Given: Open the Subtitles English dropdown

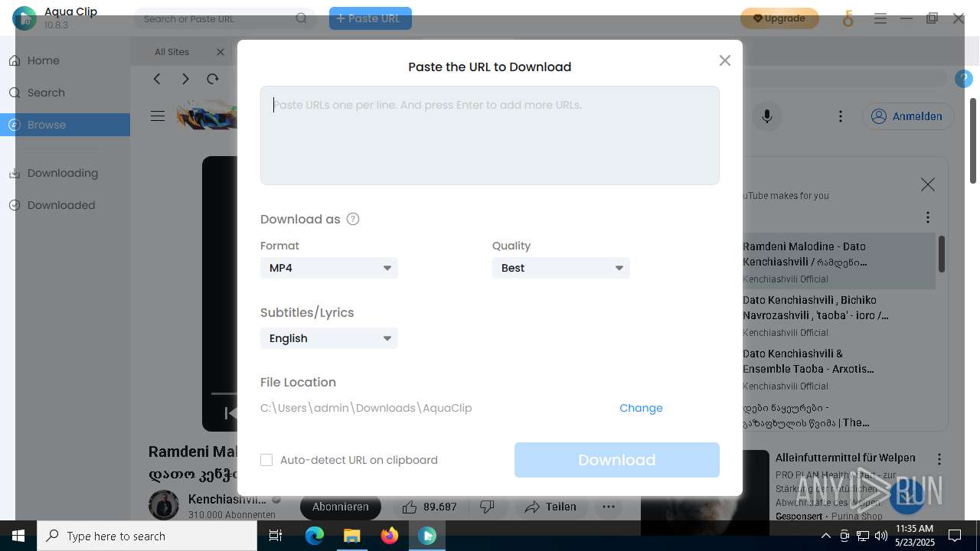Looking at the screenshot, I should tap(329, 338).
